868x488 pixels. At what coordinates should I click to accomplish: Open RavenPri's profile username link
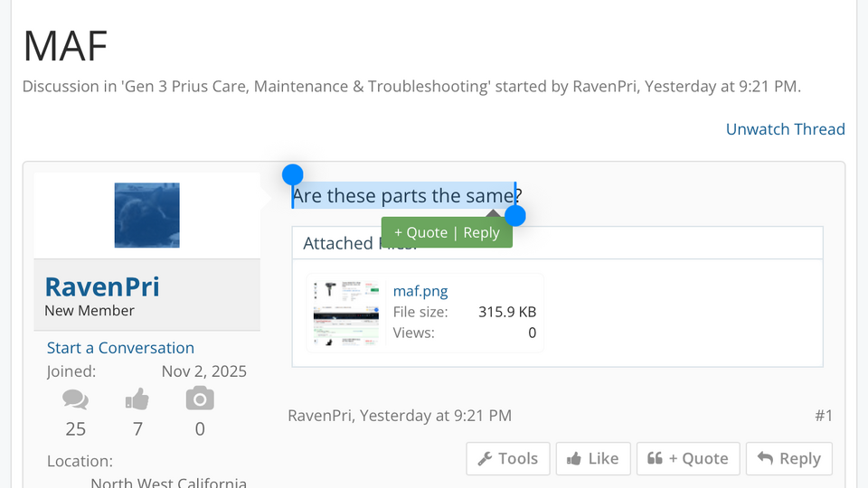[102, 287]
